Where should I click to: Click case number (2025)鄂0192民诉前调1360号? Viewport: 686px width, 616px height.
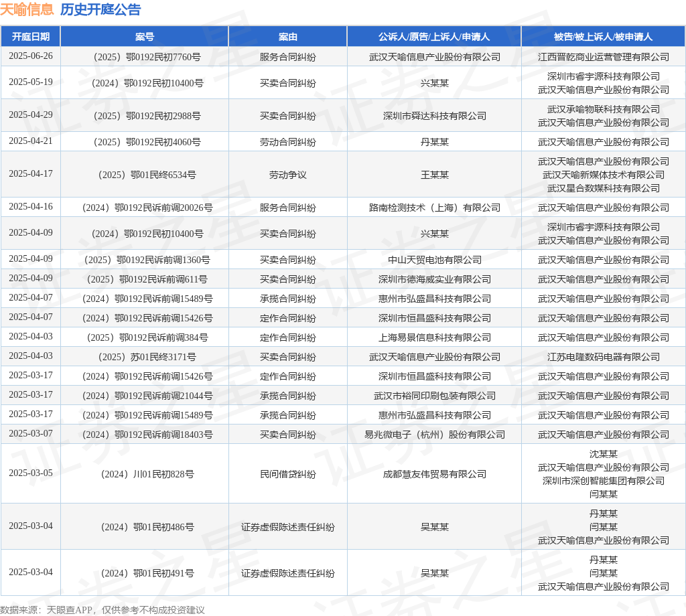(147, 260)
